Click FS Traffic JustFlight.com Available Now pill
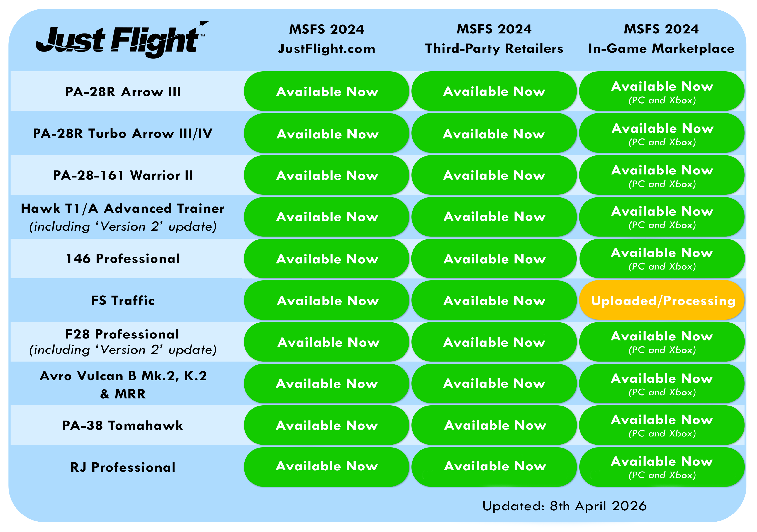The image size is (757, 532). tap(326, 300)
